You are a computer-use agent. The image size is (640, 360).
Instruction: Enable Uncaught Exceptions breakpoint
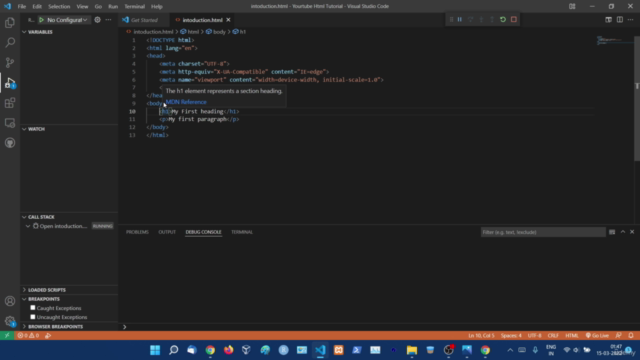point(33,317)
